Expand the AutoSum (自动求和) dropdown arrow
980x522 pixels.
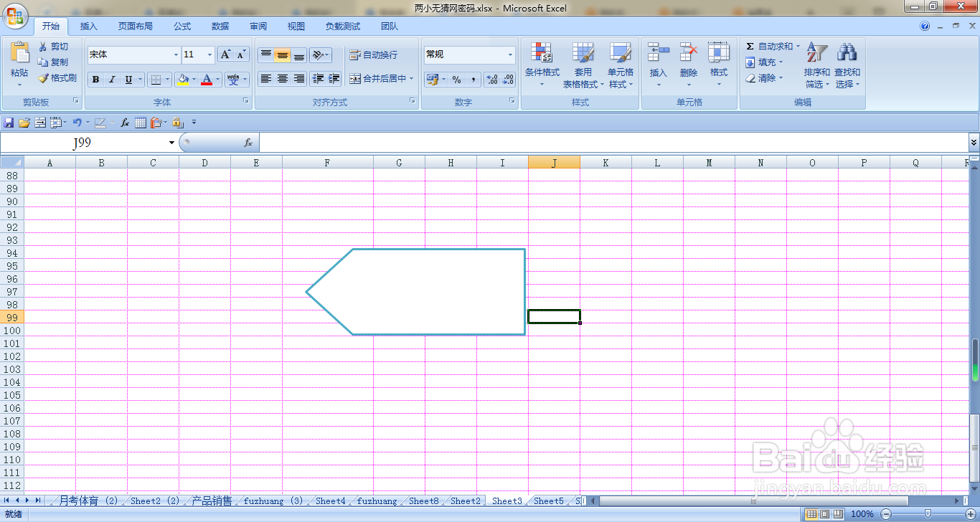[798, 47]
